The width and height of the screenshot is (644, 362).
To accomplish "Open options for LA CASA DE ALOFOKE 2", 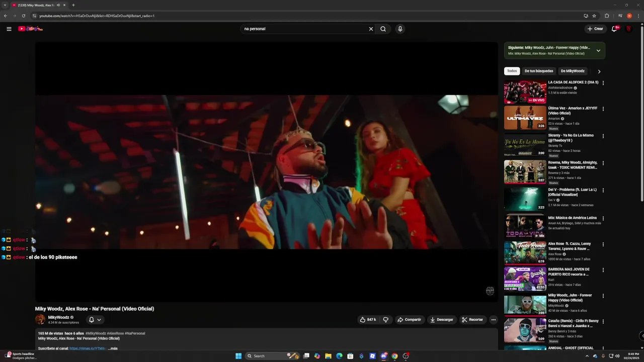I will coord(603,83).
